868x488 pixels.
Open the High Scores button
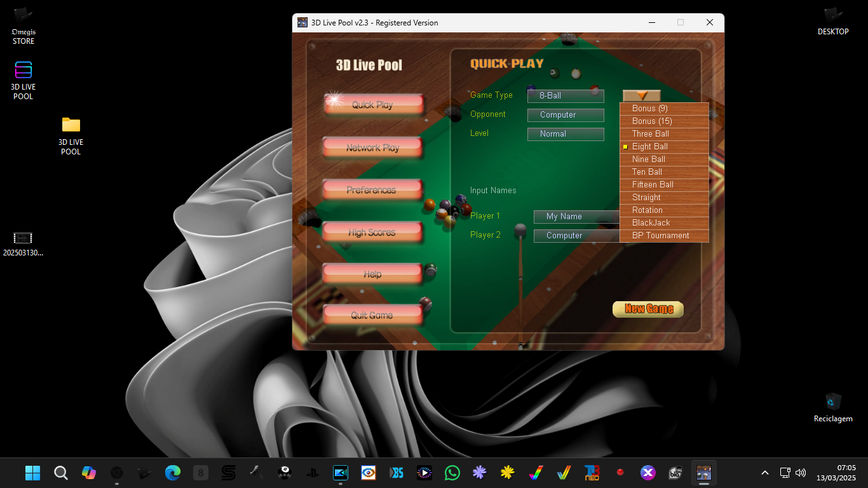point(372,233)
